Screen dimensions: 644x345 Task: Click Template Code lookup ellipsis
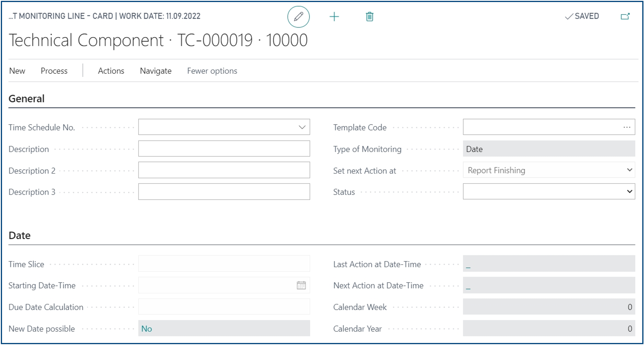627,127
